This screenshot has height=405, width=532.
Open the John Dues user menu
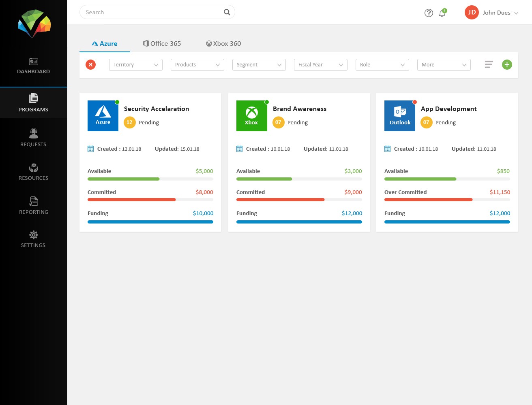pos(491,13)
